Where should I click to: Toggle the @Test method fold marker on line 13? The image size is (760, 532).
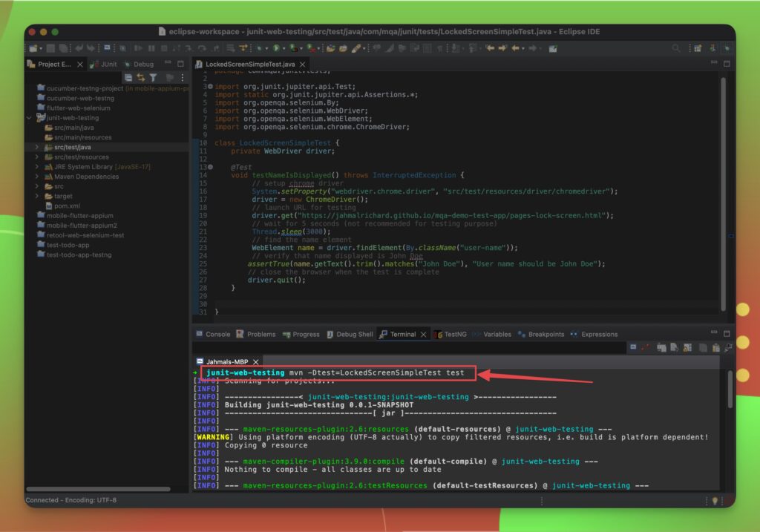click(210, 167)
